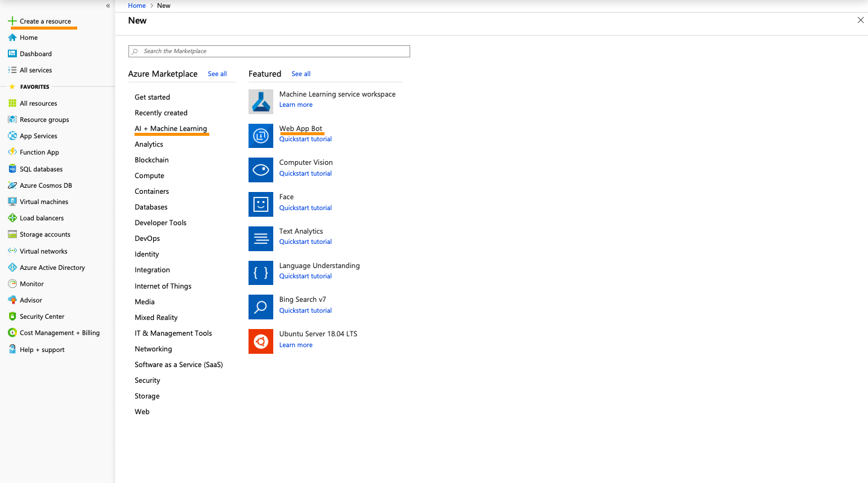
Task: Select the Computer Vision eye icon
Action: click(x=261, y=170)
